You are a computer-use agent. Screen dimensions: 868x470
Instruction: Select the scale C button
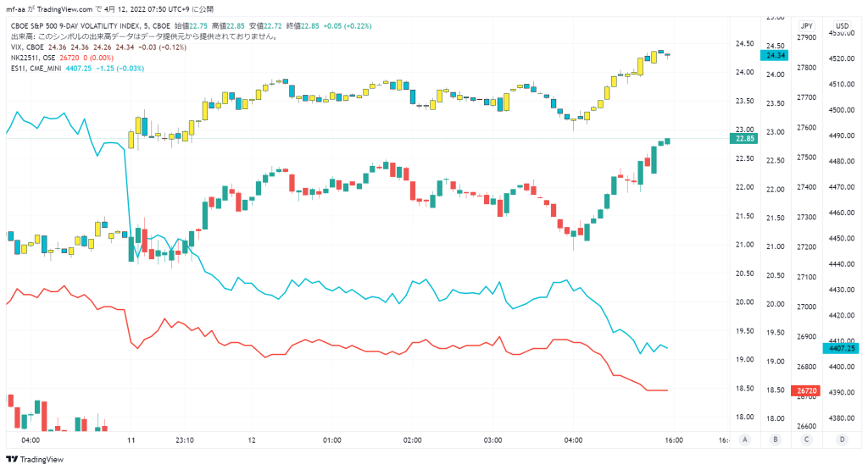807,440
